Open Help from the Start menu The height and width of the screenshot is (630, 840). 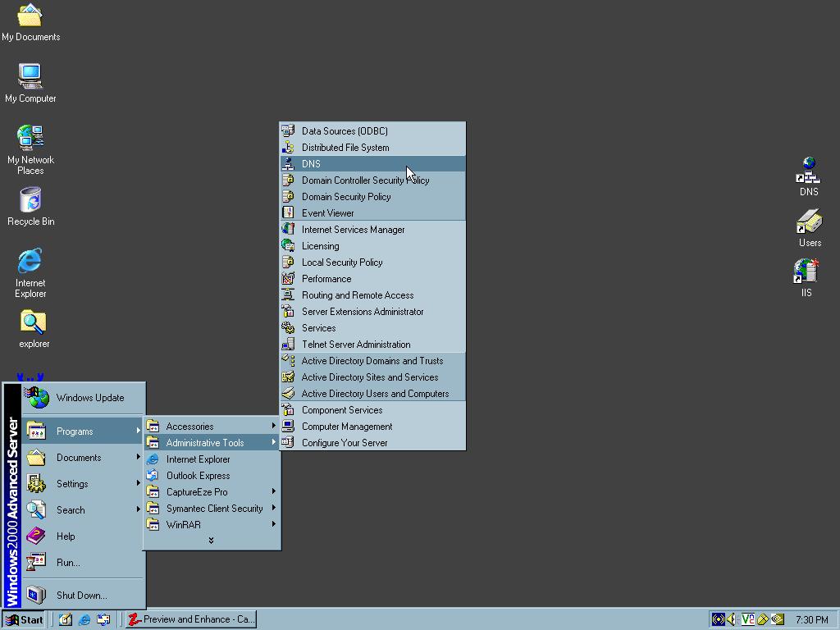83,536
